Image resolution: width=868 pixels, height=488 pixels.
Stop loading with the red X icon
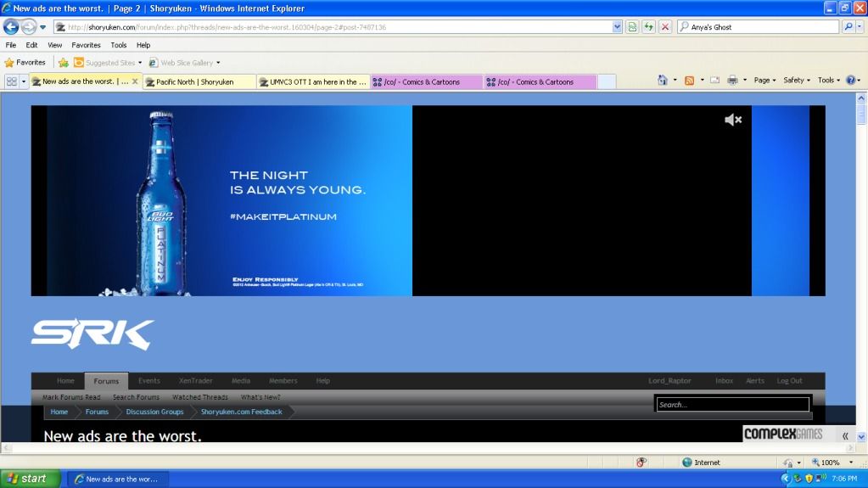pos(665,27)
